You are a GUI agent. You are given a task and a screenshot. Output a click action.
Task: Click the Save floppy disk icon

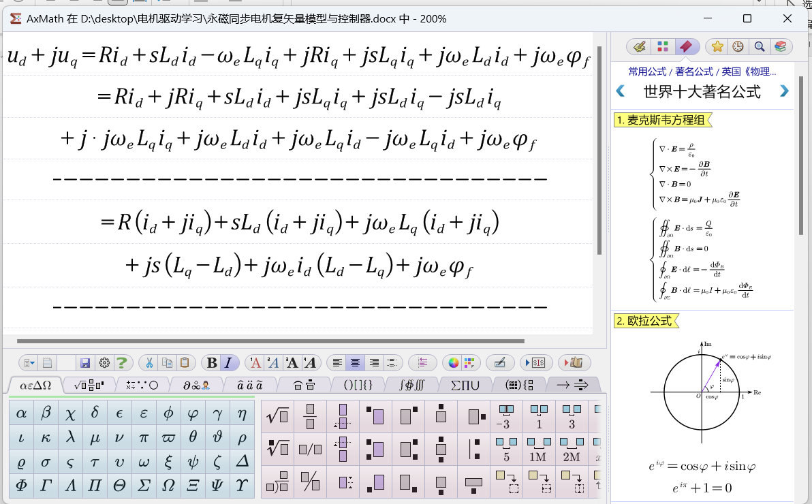coord(85,363)
